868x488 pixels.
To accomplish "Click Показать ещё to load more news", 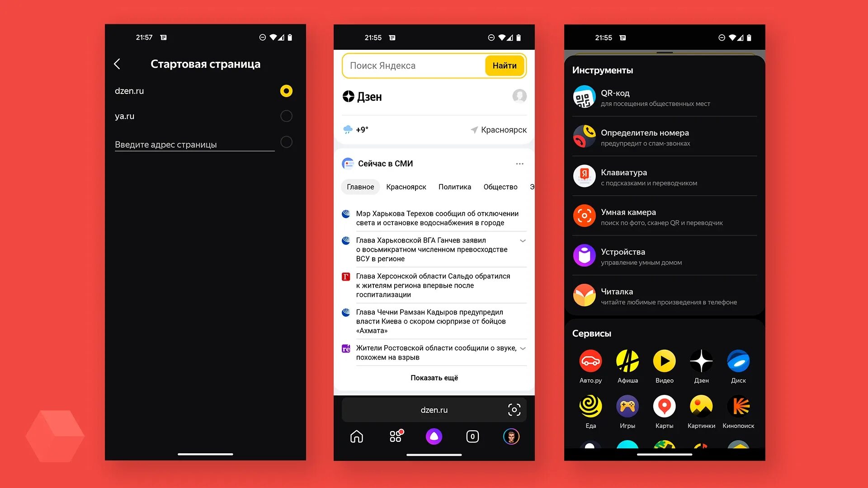I will (x=434, y=378).
